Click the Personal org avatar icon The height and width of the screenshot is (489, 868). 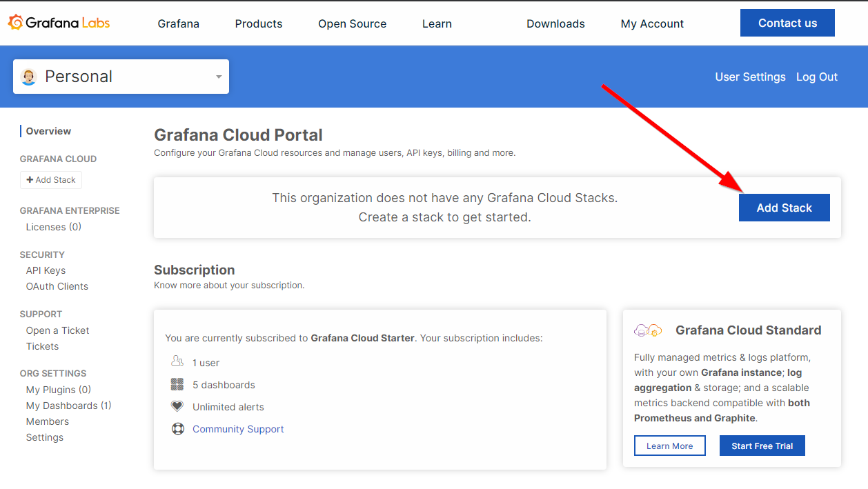point(29,77)
